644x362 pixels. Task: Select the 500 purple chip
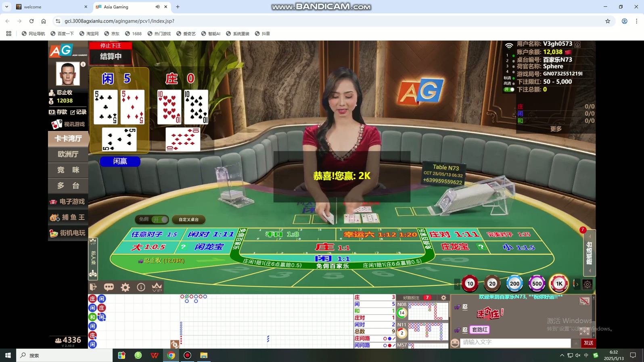[537, 284]
